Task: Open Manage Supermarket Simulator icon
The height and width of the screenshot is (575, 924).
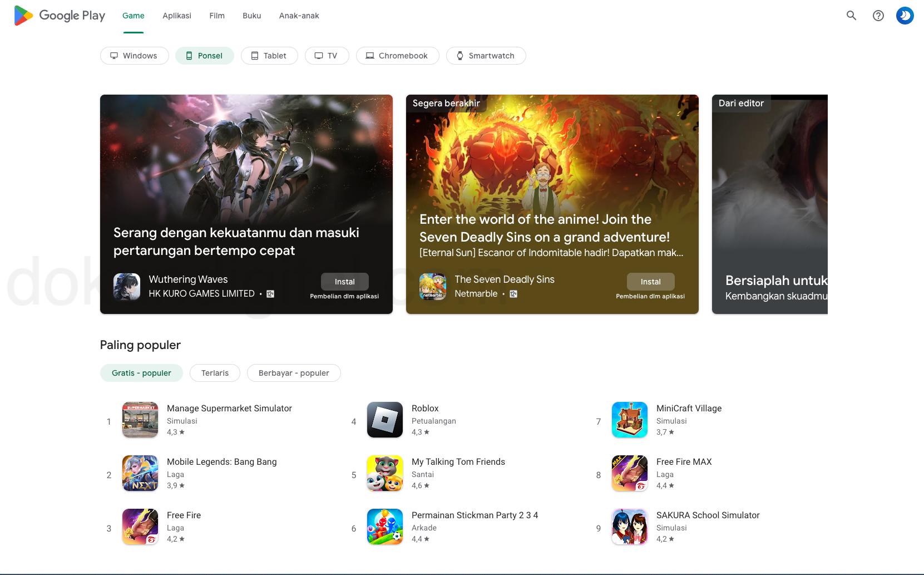Action: click(140, 420)
